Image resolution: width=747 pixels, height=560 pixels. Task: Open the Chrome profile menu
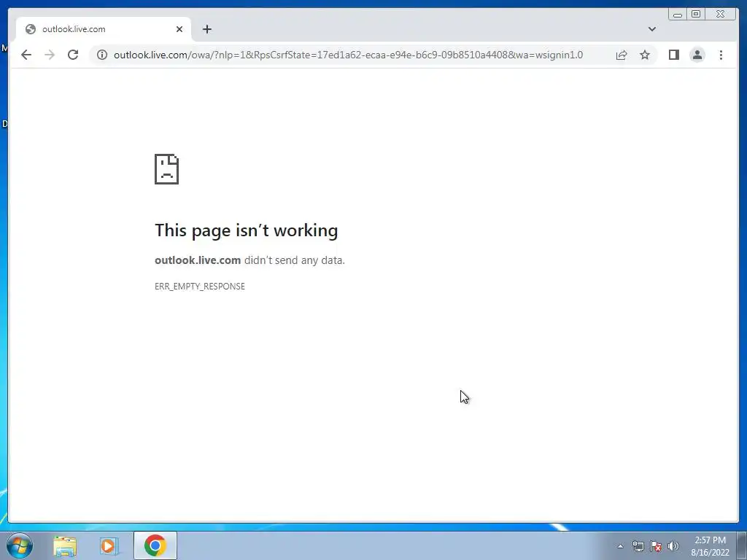pos(697,55)
